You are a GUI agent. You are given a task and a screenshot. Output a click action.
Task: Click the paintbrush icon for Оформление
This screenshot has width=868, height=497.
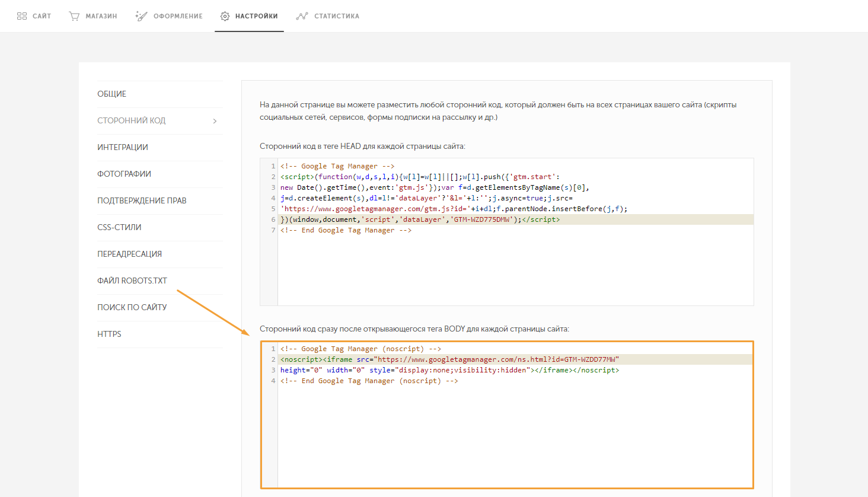pos(141,16)
